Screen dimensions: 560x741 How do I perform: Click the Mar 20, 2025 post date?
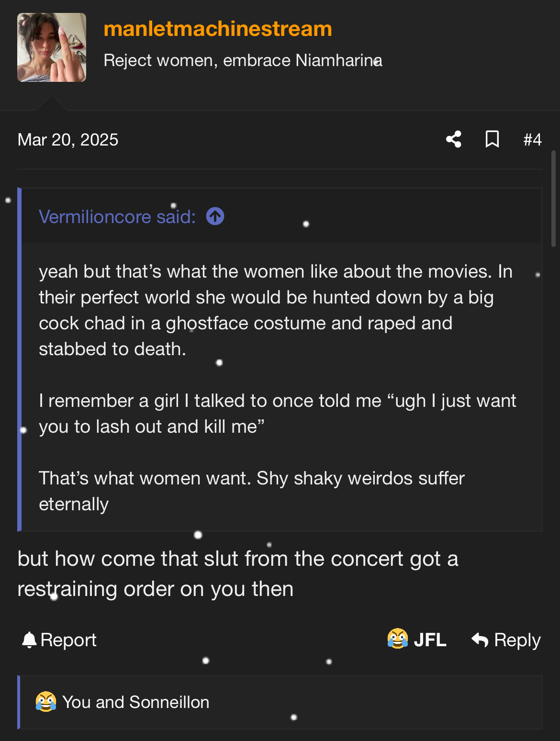[68, 140]
